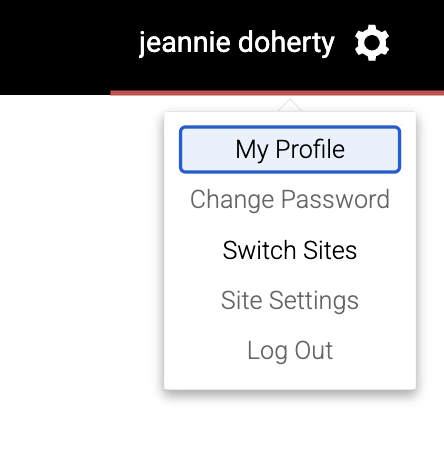Open Site Settings menu item
Viewport: 444px width, 470px height.
[290, 300]
